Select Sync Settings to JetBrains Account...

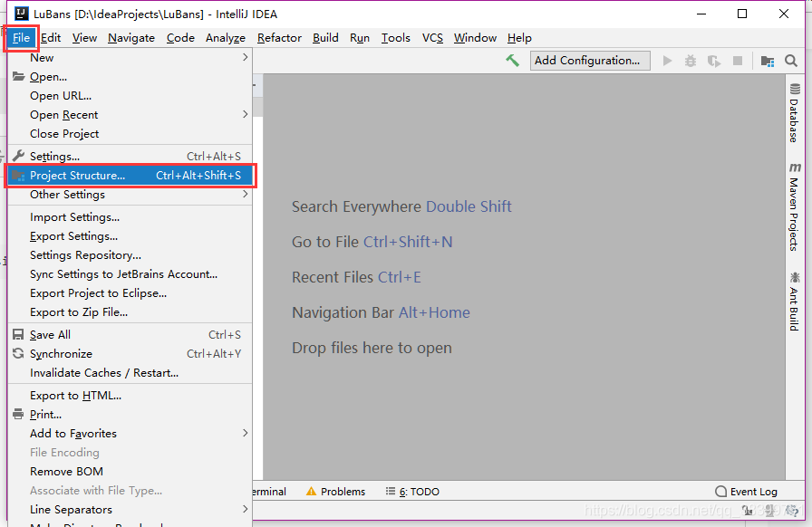point(130,273)
